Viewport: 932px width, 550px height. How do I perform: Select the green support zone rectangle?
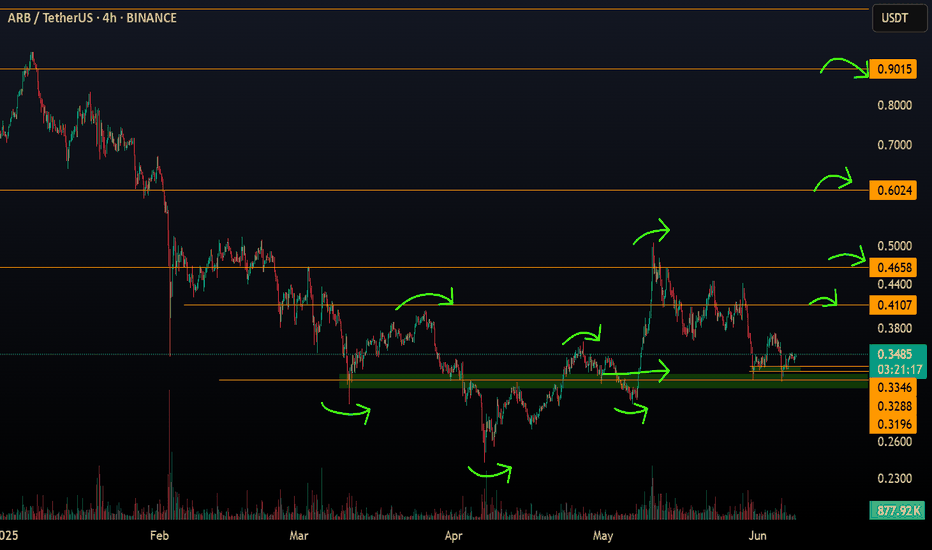coord(603,381)
